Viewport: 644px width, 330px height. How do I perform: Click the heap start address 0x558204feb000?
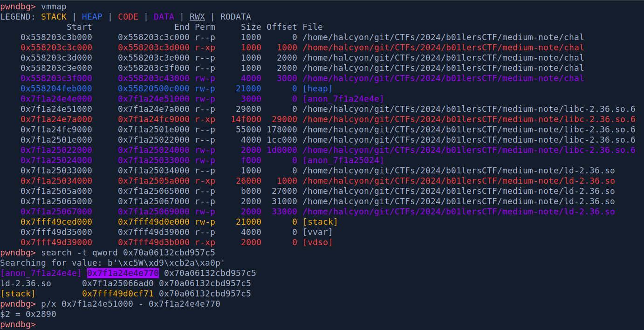(56, 89)
